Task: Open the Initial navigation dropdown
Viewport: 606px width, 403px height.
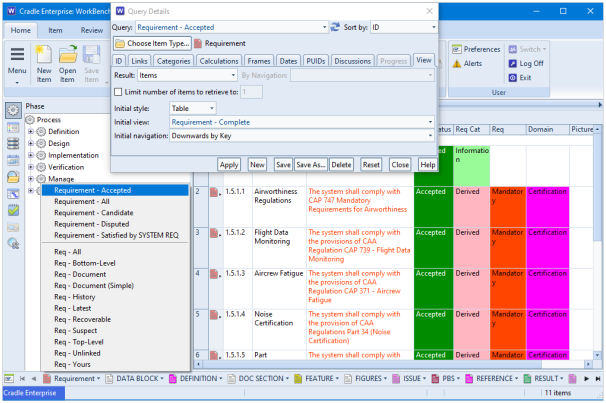Action: 430,136
